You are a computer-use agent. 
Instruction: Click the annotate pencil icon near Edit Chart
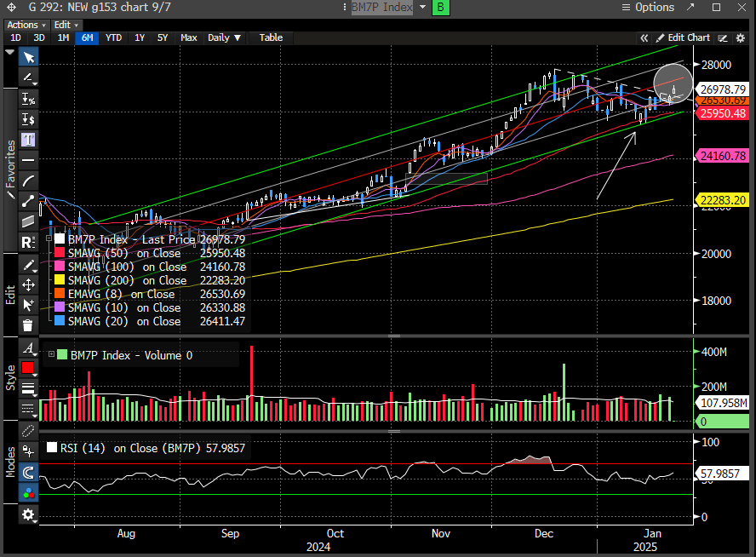(x=722, y=38)
